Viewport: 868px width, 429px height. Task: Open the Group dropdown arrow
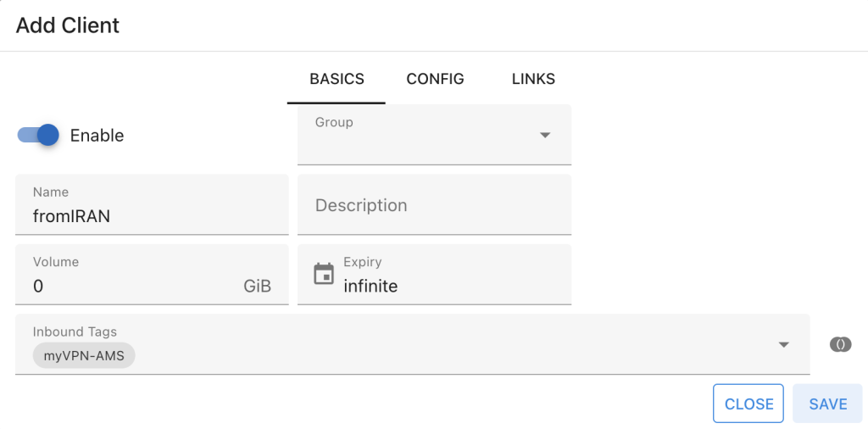tap(545, 136)
